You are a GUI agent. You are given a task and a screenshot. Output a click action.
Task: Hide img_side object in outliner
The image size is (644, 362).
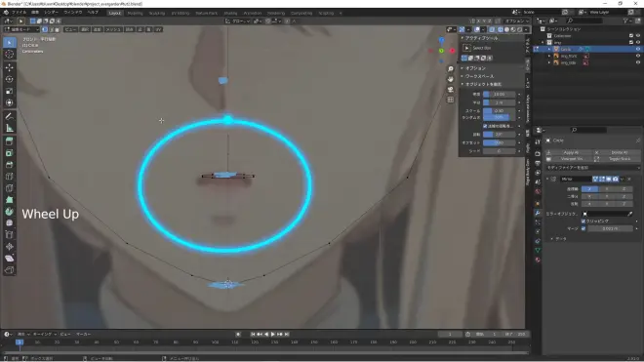(638, 62)
